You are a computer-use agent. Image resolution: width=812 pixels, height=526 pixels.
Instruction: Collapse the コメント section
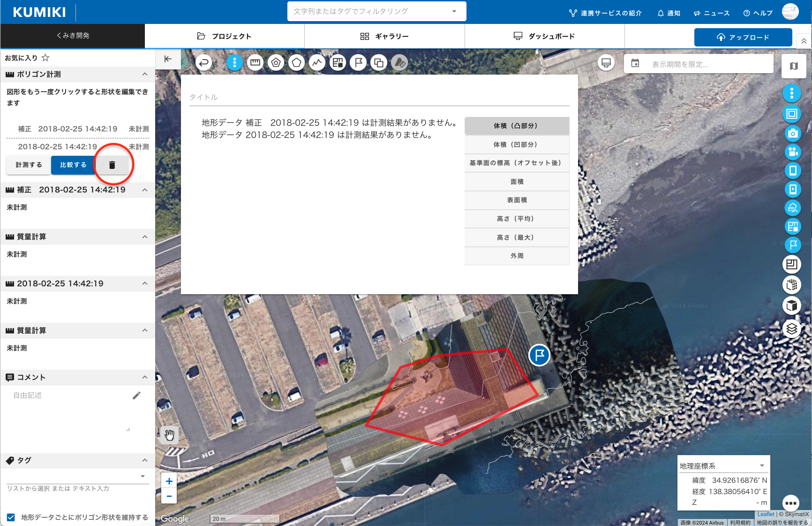pos(145,377)
